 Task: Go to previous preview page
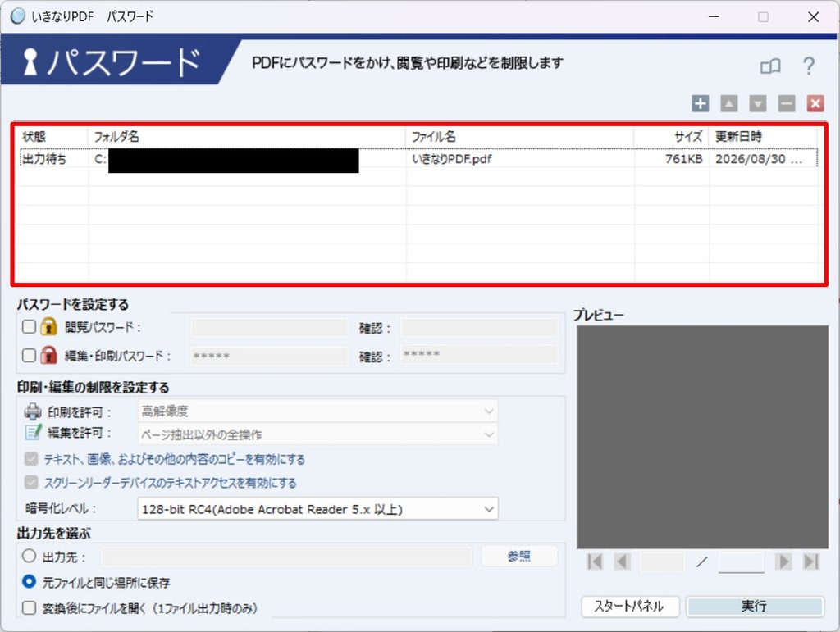click(x=622, y=562)
